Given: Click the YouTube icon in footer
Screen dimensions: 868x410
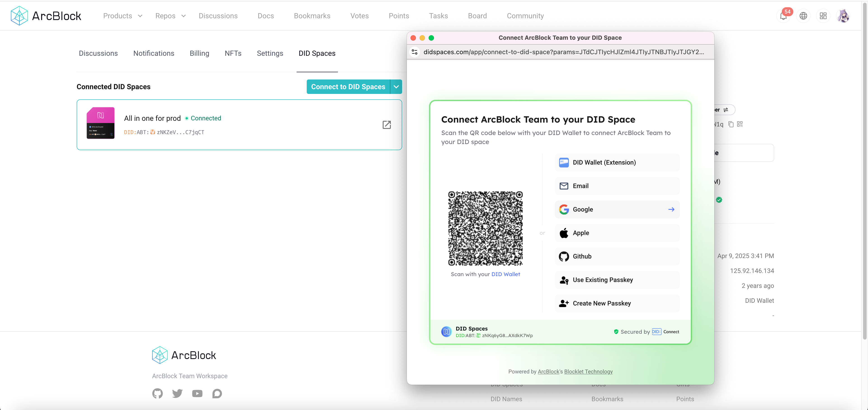Looking at the screenshot, I should point(197,393).
